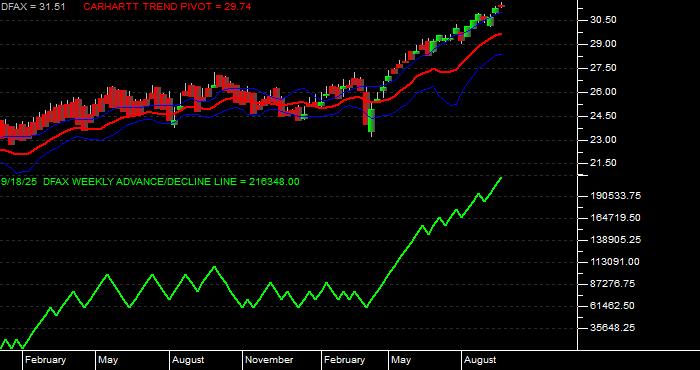The image size is (700, 370).
Task: Click the first August label on time axis
Action: click(x=188, y=360)
